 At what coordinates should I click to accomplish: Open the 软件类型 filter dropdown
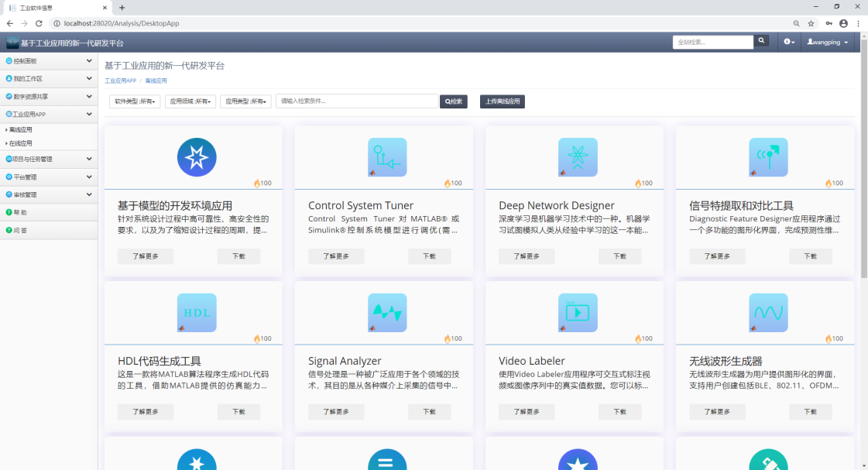click(x=135, y=101)
